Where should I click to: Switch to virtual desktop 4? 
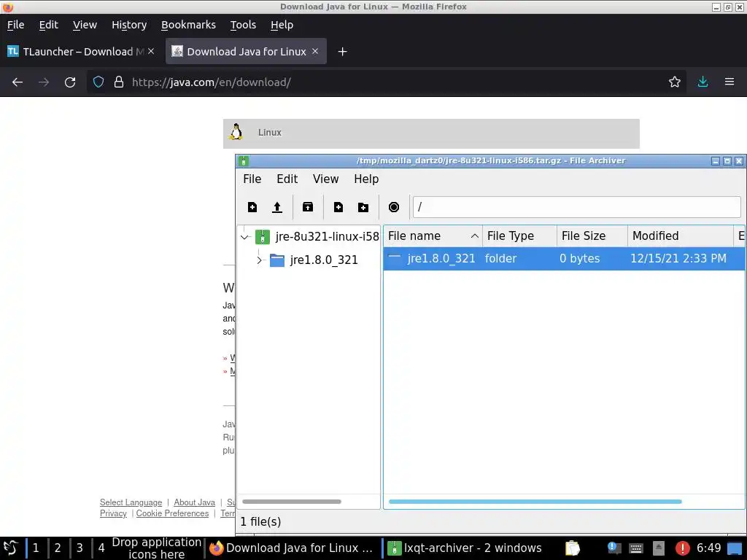[x=101, y=548]
